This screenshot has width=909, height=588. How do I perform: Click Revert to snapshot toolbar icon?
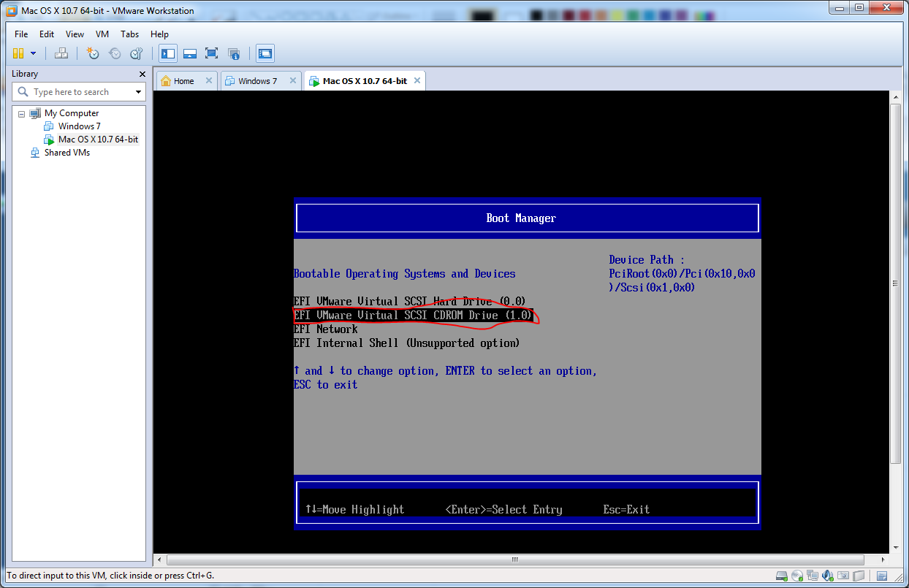pyautogui.click(x=115, y=53)
